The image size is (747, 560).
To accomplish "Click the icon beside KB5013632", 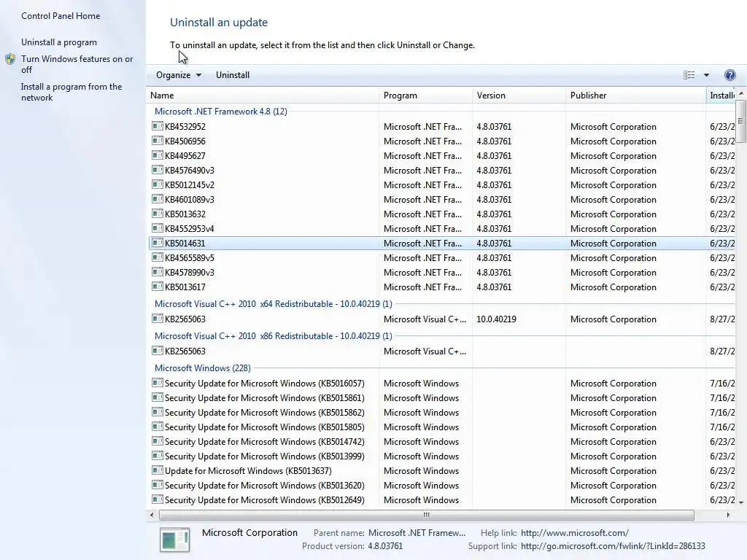I will pos(158,214).
